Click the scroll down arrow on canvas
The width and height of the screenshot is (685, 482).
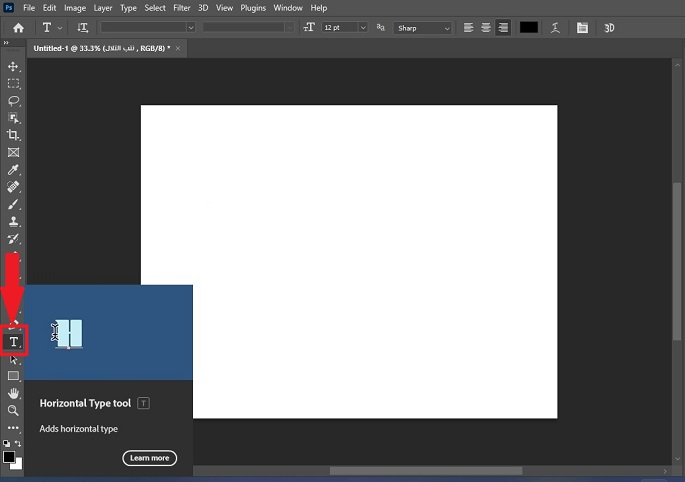tap(677, 458)
